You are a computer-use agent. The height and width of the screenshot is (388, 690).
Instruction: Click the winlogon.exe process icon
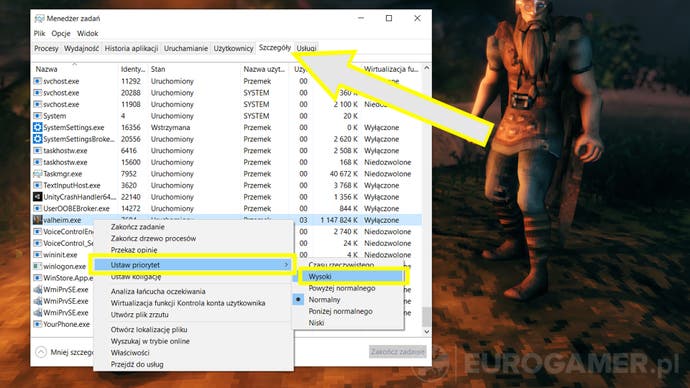pyautogui.click(x=37, y=266)
